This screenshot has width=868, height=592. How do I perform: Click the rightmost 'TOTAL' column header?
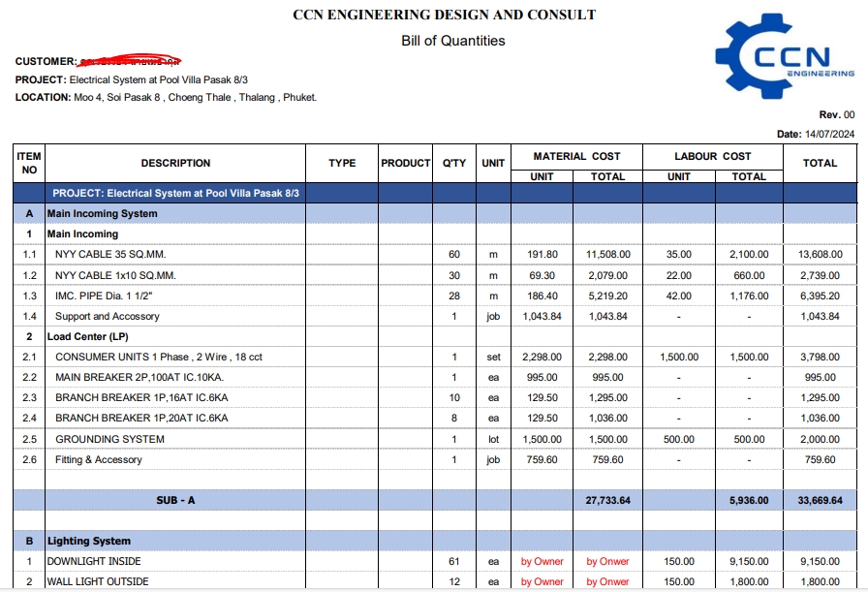(820, 164)
